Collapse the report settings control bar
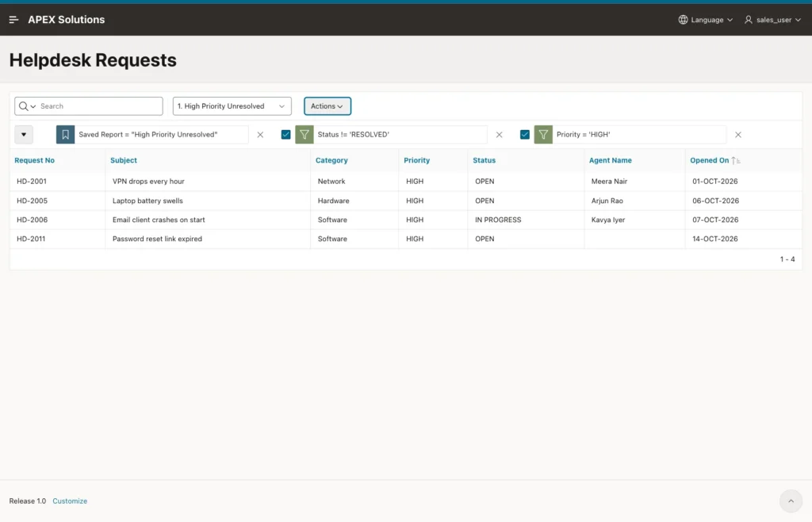 [24, 135]
